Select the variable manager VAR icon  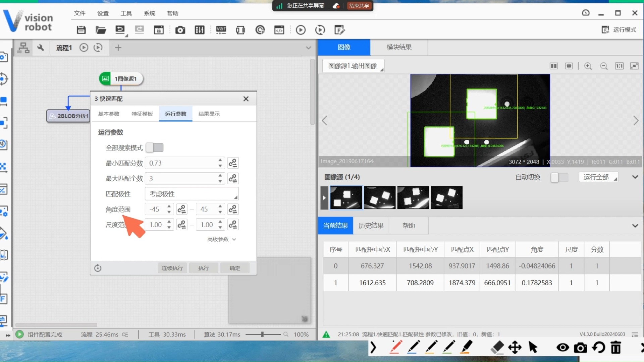coord(220,29)
